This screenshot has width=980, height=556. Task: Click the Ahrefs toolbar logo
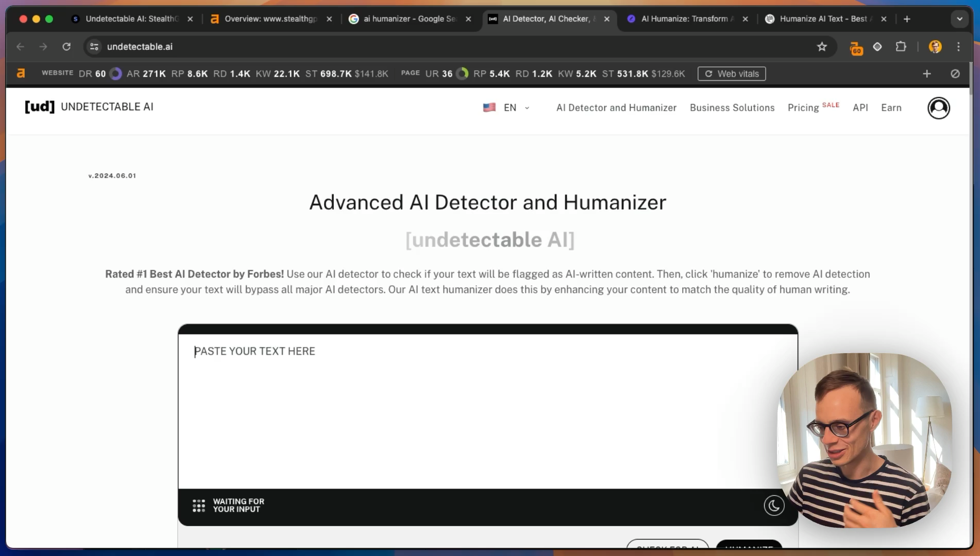(21, 74)
